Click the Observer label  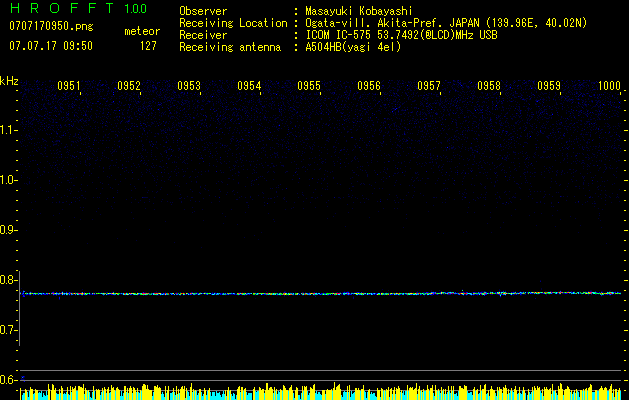click(203, 11)
